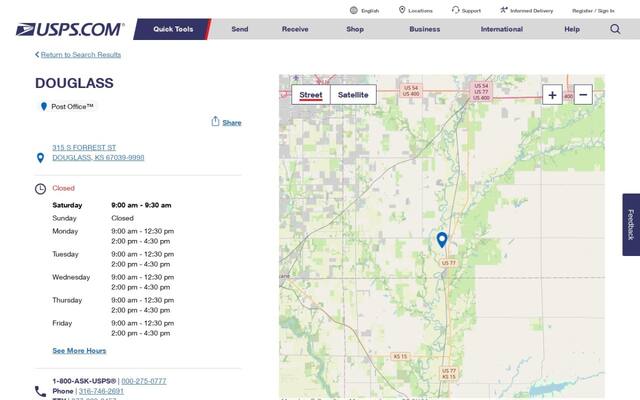Click the KS 15 road label on map
Screen dimensions: 640x400
(400, 356)
